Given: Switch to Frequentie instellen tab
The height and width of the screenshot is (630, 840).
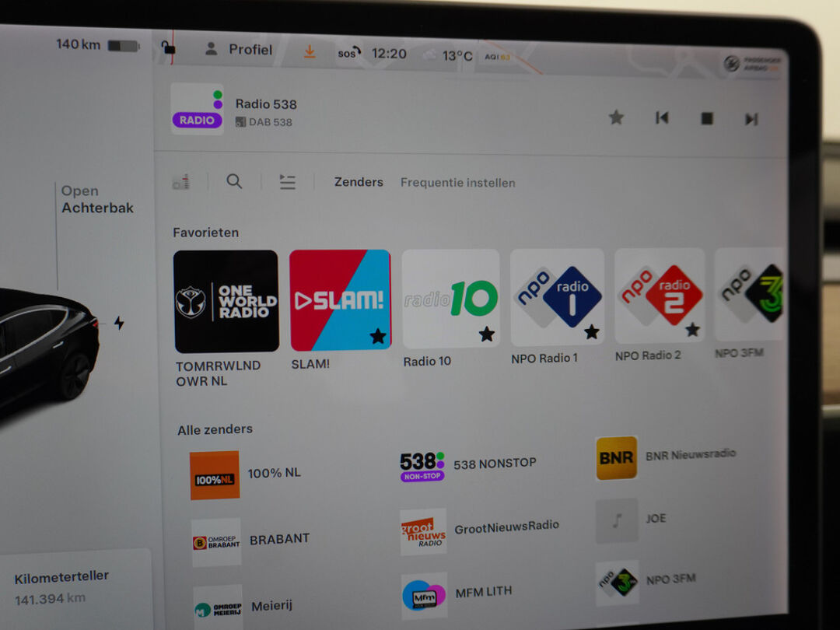Looking at the screenshot, I should 457,183.
